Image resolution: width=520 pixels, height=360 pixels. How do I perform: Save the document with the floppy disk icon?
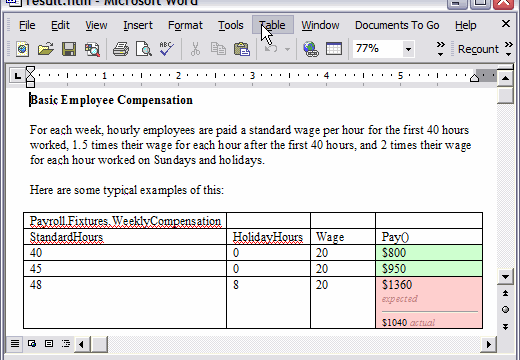click(x=69, y=49)
